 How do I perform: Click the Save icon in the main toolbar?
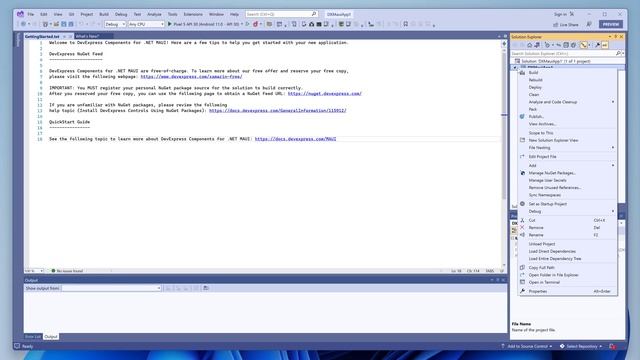tap(64, 24)
